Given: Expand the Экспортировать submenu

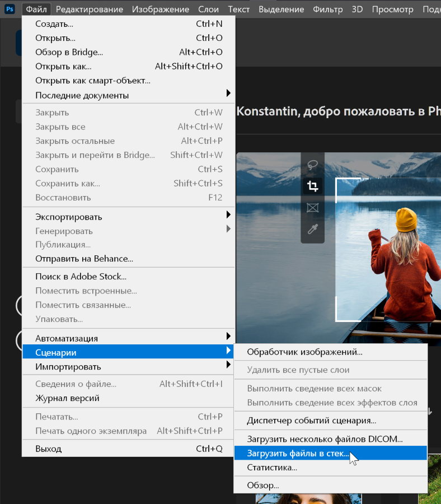Looking at the screenshot, I should [129, 217].
